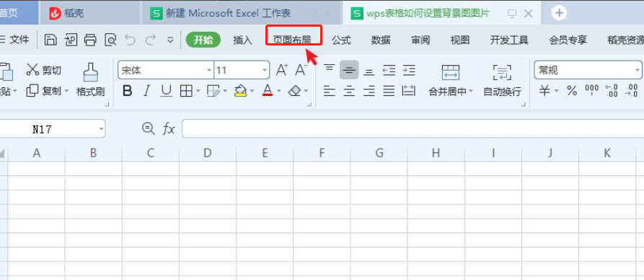Click the red font color A
Viewport: 644px width, 280px height.
[x=268, y=91]
